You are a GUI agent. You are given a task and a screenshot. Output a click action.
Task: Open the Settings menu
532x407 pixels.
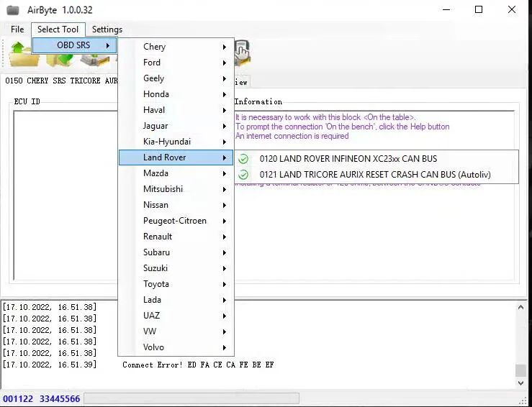(107, 29)
